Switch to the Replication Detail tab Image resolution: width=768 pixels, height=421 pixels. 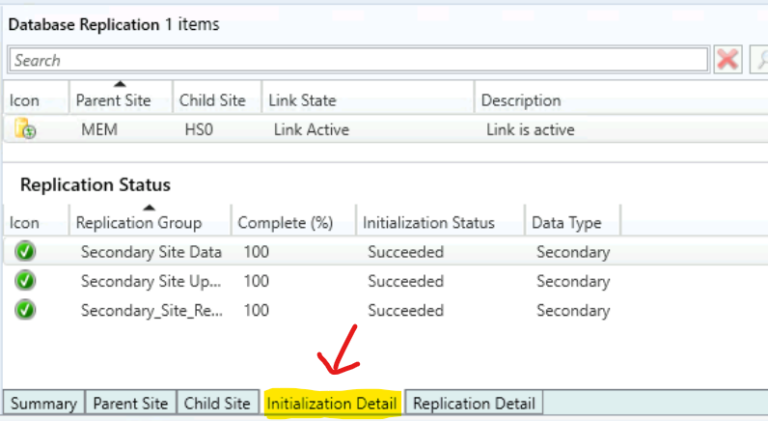click(x=474, y=403)
